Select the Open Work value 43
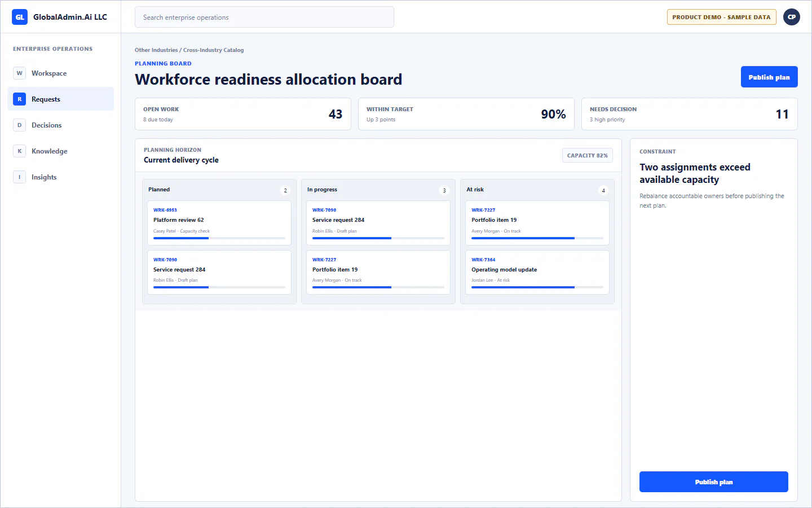The image size is (812, 508). [336, 114]
